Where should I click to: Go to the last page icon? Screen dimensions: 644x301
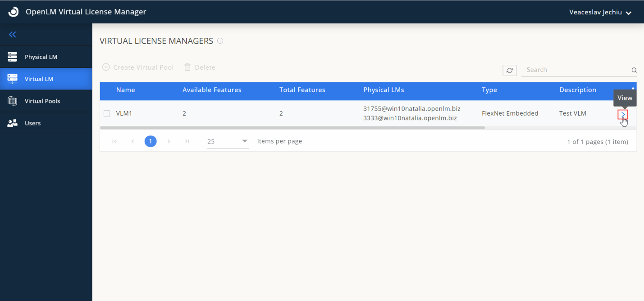[187, 141]
